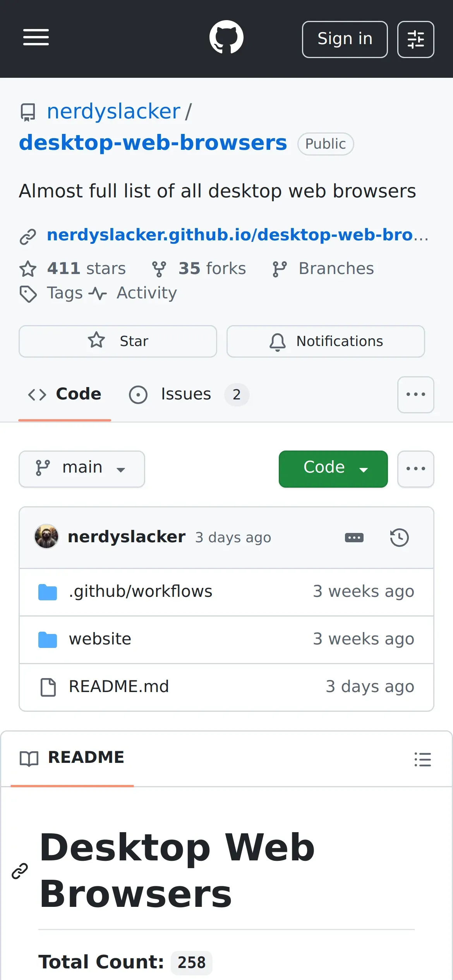Click the Public badge
Image resolution: width=453 pixels, height=980 pixels.
326,144
